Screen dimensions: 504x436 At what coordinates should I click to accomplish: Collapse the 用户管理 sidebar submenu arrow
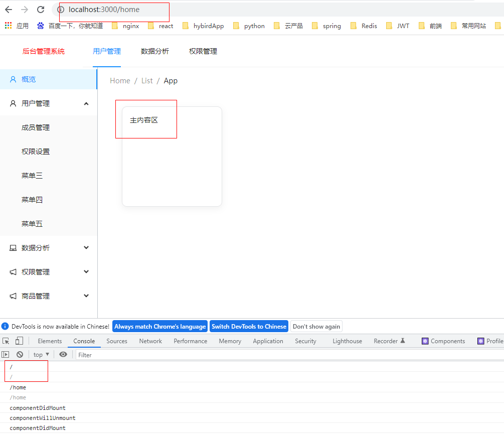(x=86, y=103)
